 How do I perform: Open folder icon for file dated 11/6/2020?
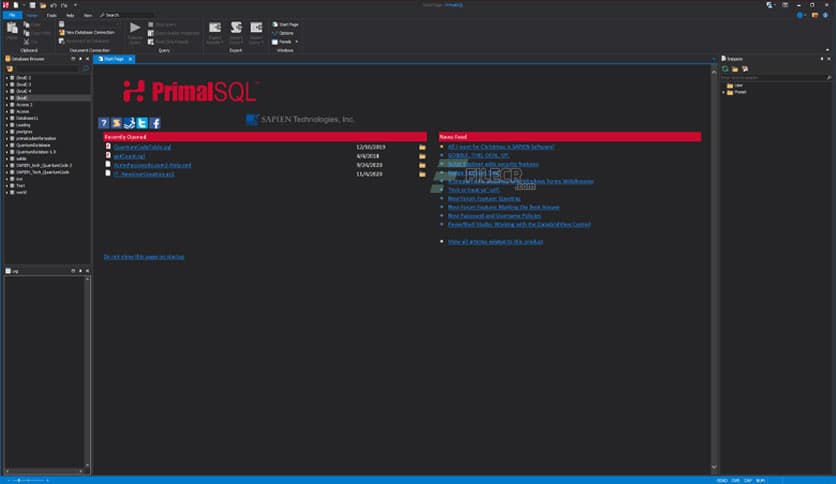[x=422, y=174]
